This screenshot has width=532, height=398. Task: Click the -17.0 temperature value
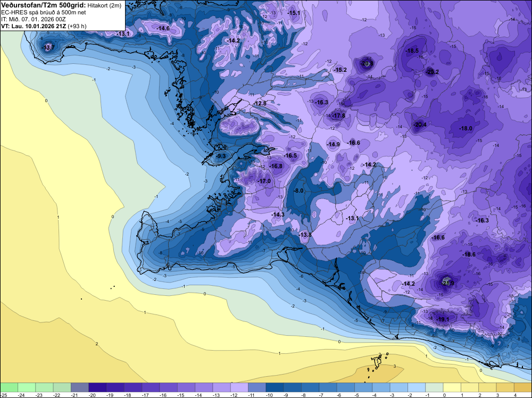coord(264,181)
